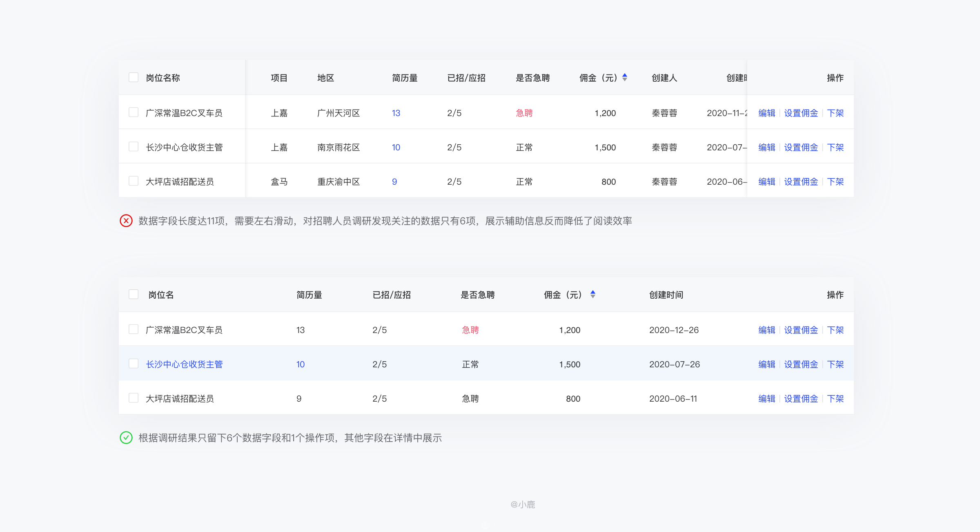Click resume count 10 in bottom table

(300, 364)
